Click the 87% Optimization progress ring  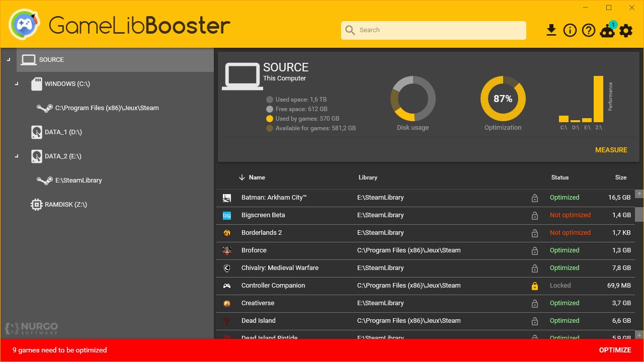(503, 99)
